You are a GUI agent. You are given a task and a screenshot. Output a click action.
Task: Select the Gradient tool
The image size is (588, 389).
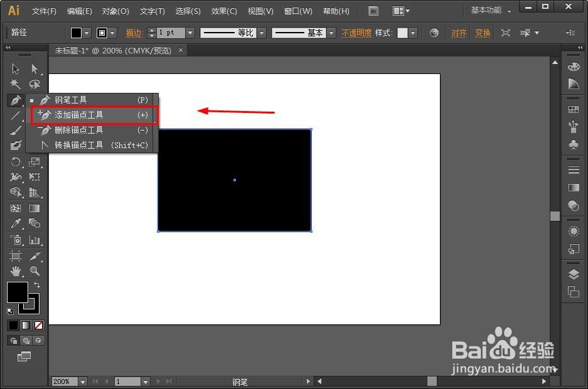[x=35, y=208]
